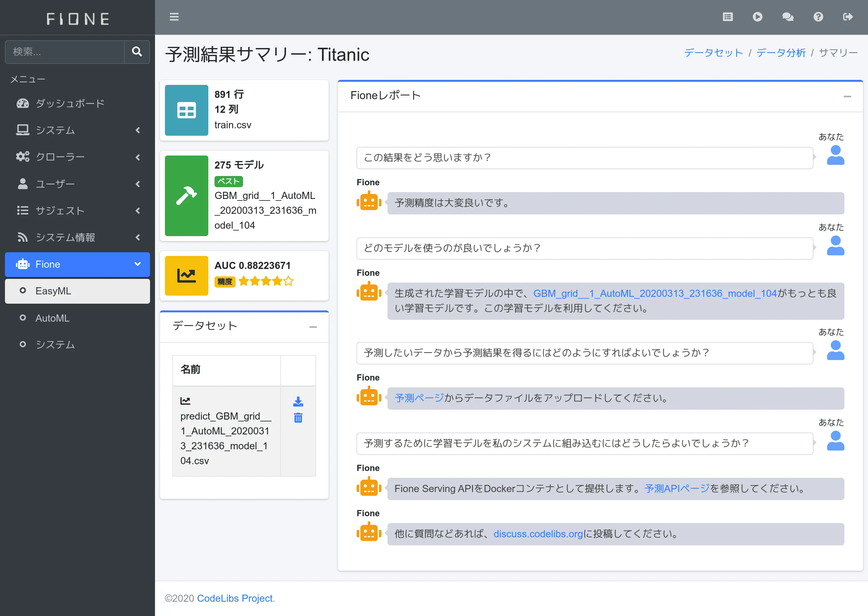The height and width of the screenshot is (616, 868).
Task: Open ダッシュボード in the sidebar
Action: (77, 103)
